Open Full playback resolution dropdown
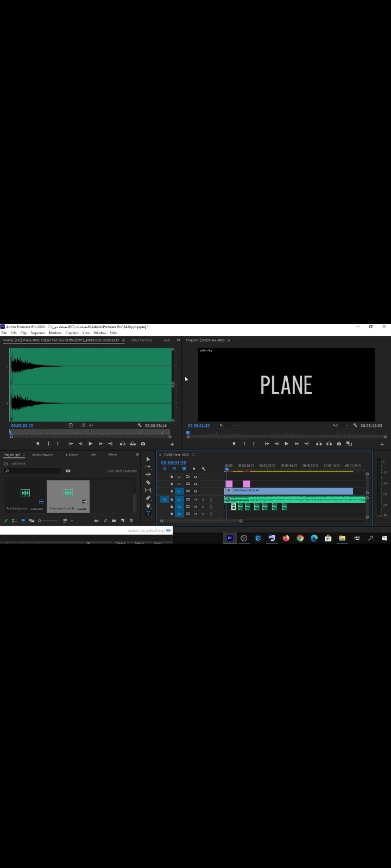The height and width of the screenshot is (868, 391). tap(340, 425)
